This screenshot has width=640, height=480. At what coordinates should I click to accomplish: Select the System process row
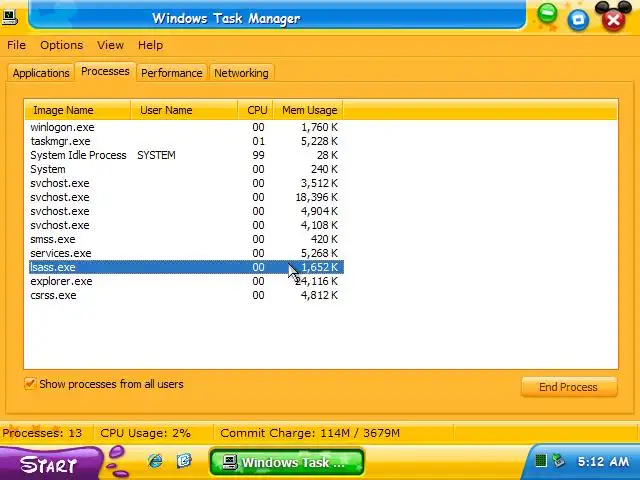coord(187,169)
